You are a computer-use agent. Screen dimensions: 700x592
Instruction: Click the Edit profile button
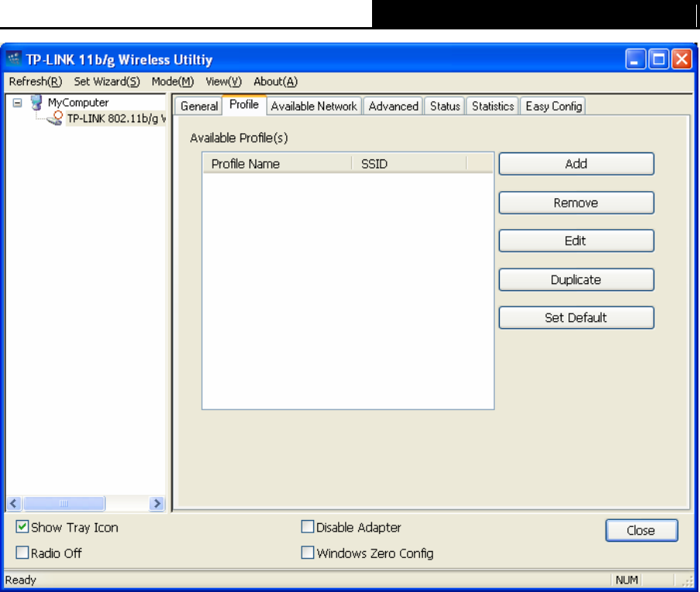pyautogui.click(x=576, y=241)
